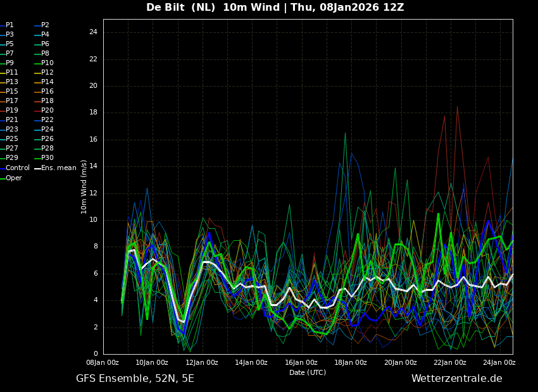Screen dimensions: 538x392
Task: Click the 20Jan 00z date tick
Action: point(400,363)
